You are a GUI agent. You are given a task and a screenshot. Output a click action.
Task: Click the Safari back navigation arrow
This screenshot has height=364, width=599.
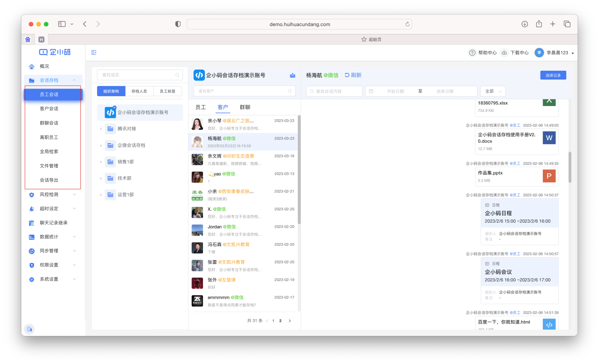pyautogui.click(x=85, y=24)
